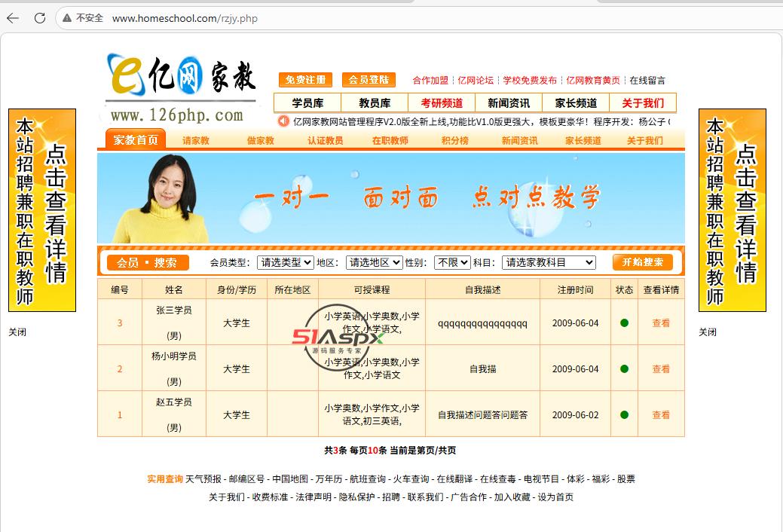The image size is (783, 532).
Task: View details link for 张三学员
Action: pyautogui.click(x=661, y=323)
